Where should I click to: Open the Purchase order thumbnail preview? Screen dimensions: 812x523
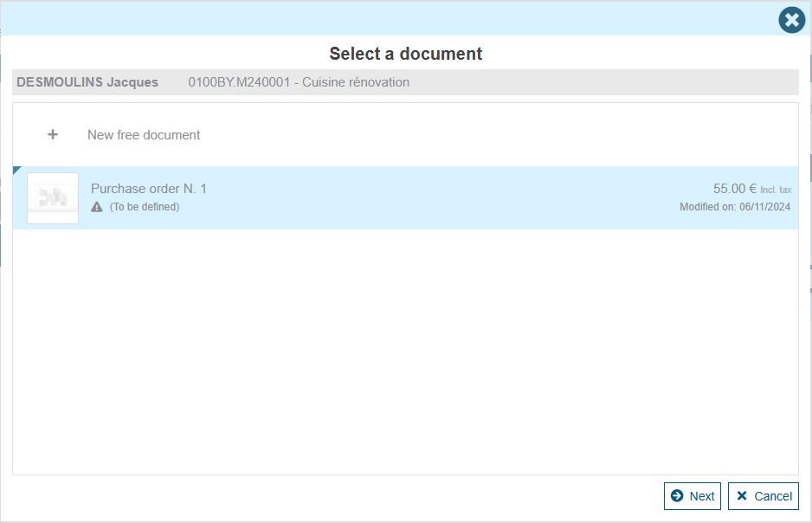pyautogui.click(x=53, y=198)
